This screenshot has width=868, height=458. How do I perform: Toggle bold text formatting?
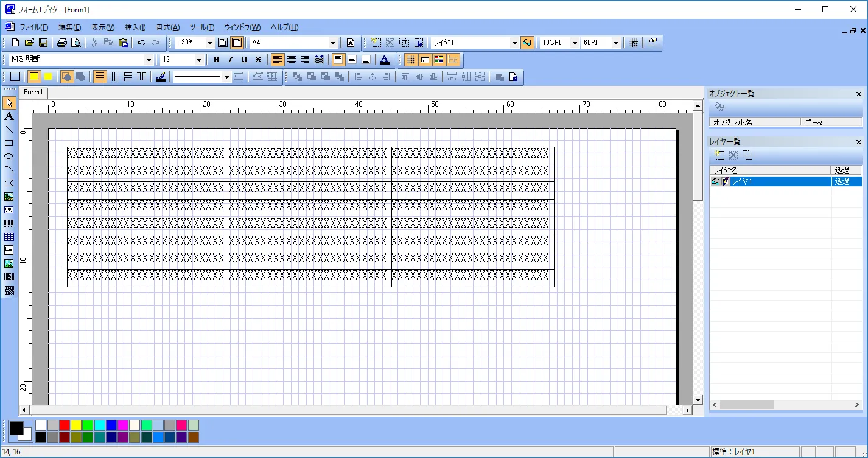(x=216, y=60)
